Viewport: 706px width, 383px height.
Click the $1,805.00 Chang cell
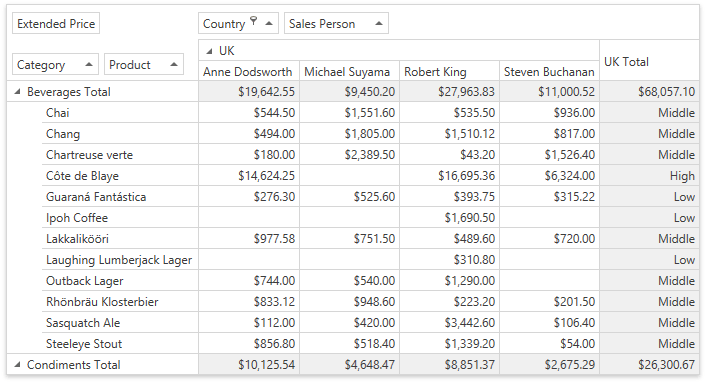click(349, 134)
